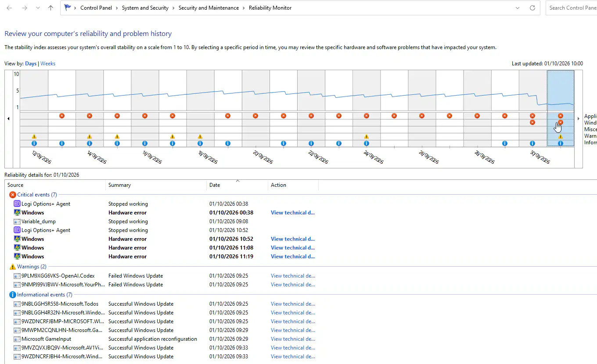This screenshot has height=364, width=597.
Task: Click the critical error icon on 24/09/2026
Action: (367, 116)
